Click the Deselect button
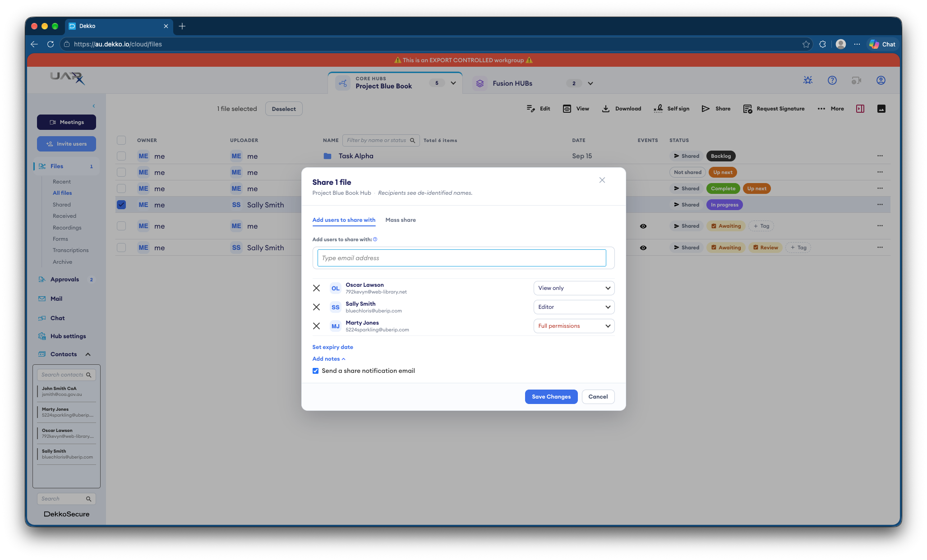This screenshot has height=560, width=927. pos(284,109)
